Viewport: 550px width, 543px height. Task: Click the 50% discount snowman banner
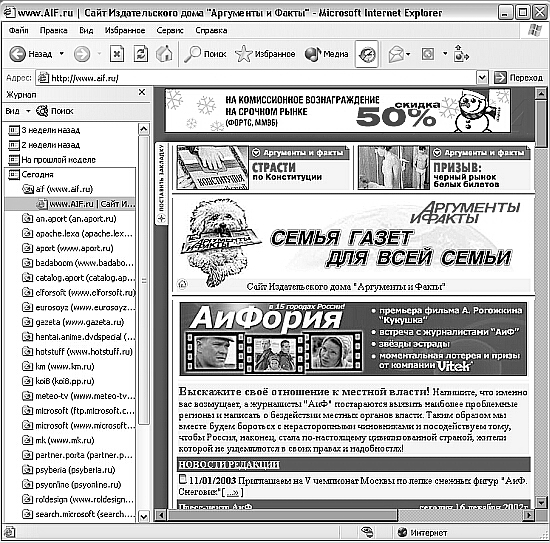point(337,110)
